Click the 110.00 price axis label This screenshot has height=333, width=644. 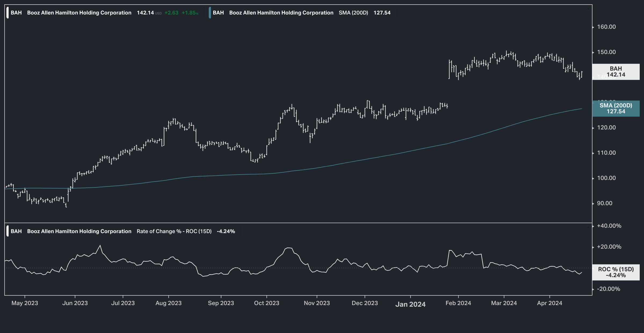pos(606,153)
